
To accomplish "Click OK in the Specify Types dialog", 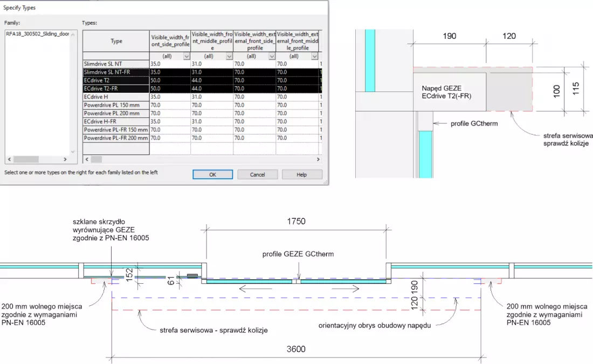I will (x=212, y=174).
